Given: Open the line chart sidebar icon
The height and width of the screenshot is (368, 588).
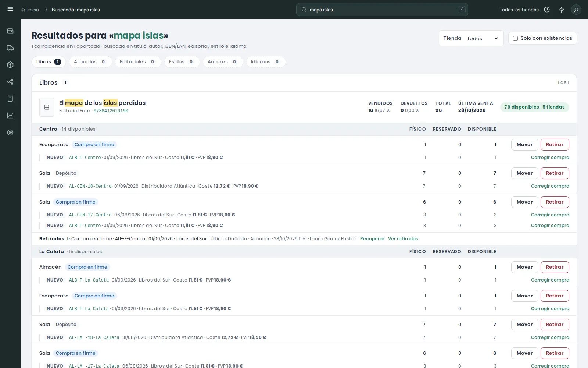Looking at the screenshot, I should pos(10,116).
